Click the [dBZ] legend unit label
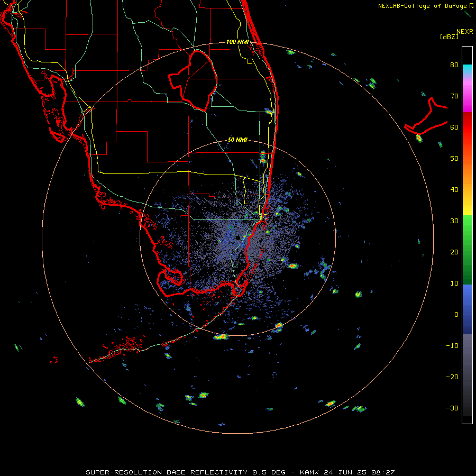This screenshot has width=476, height=476. 449,36
